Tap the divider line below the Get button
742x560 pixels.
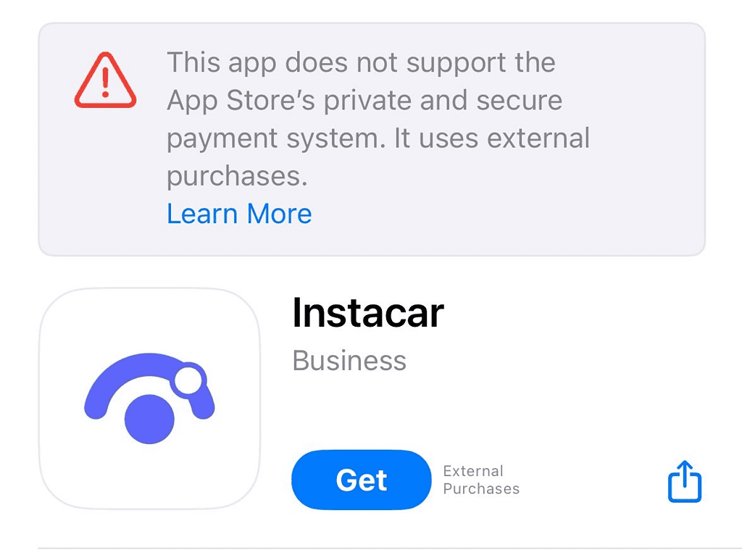(x=390, y=548)
